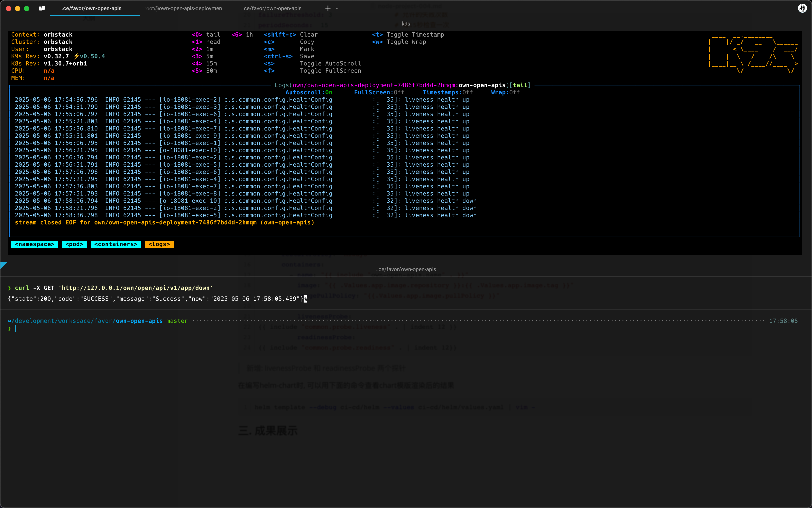Click the <namespace> breadcrumb
The width and height of the screenshot is (812, 508).
point(35,244)
